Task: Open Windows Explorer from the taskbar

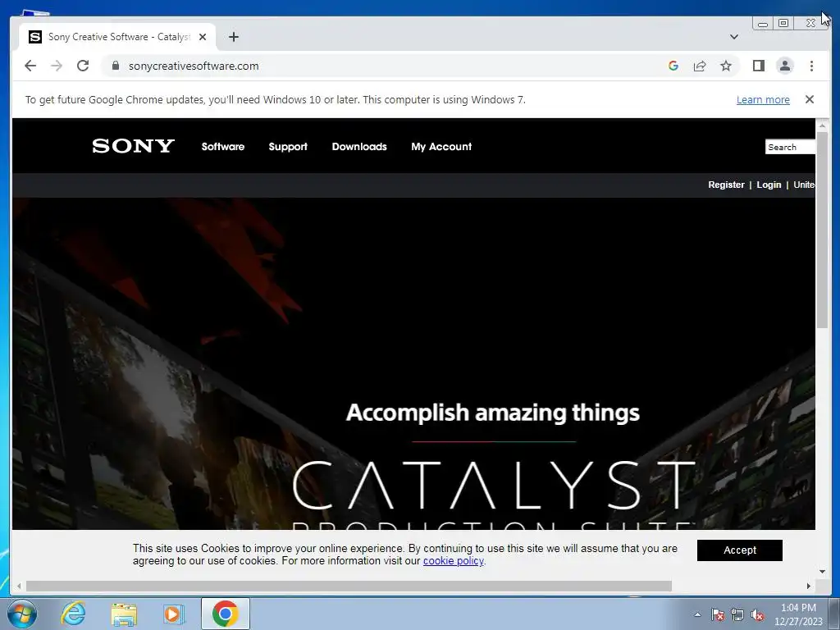Action: (124, 614)
